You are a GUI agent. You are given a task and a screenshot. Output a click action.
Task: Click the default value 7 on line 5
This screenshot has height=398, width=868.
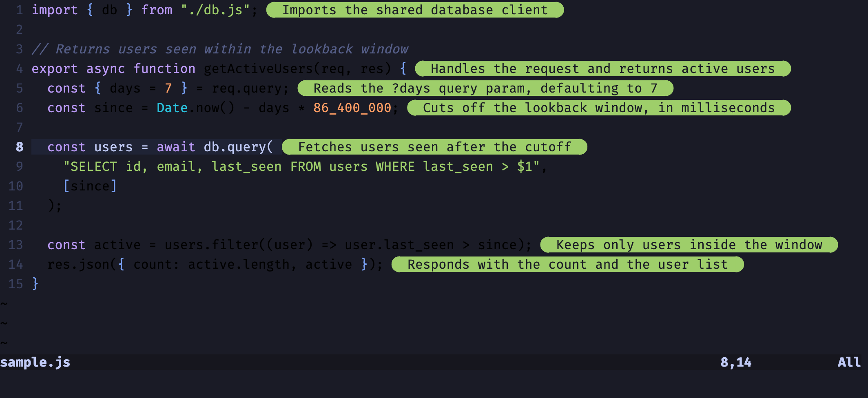[168, 88]
